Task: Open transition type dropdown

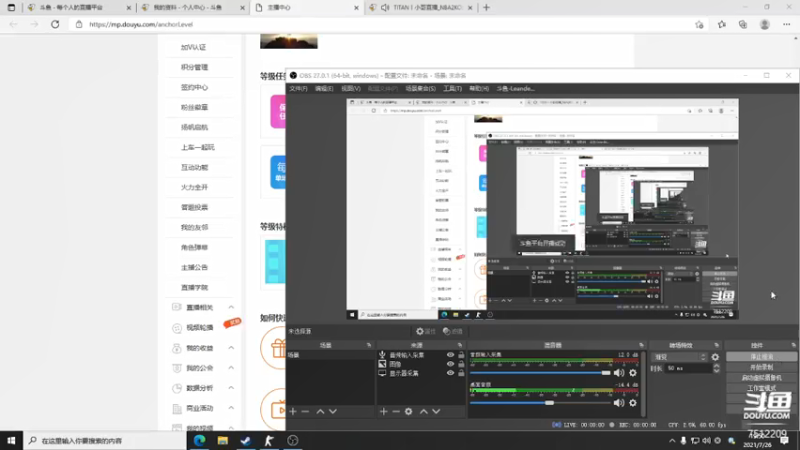Action: tap(679, 357)
